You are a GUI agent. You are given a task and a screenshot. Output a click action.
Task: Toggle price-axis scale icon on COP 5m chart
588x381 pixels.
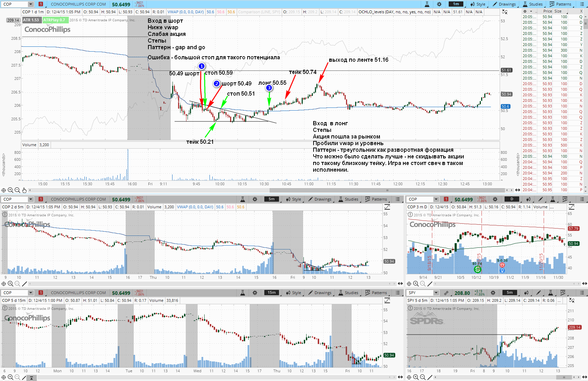(x=387, y=207)
